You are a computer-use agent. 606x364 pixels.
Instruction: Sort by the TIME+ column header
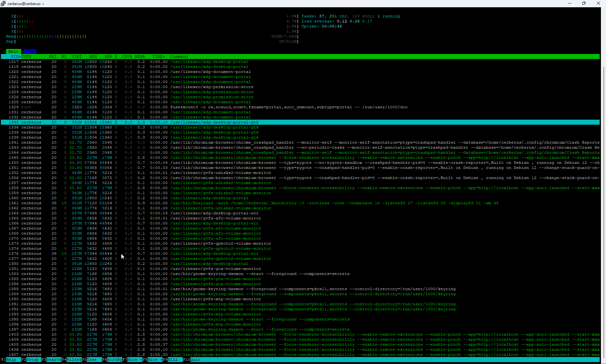[159, 57]
